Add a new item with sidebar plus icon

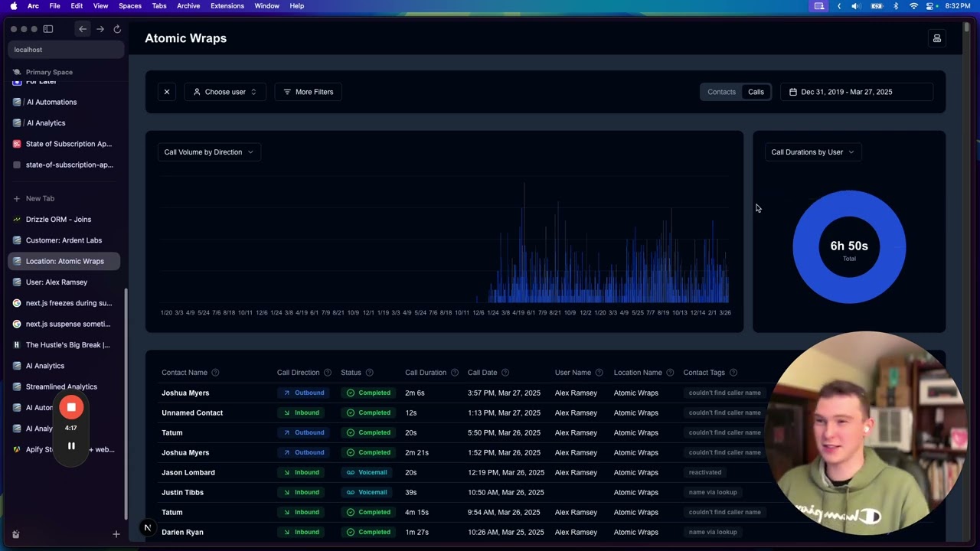coord(116,534)
